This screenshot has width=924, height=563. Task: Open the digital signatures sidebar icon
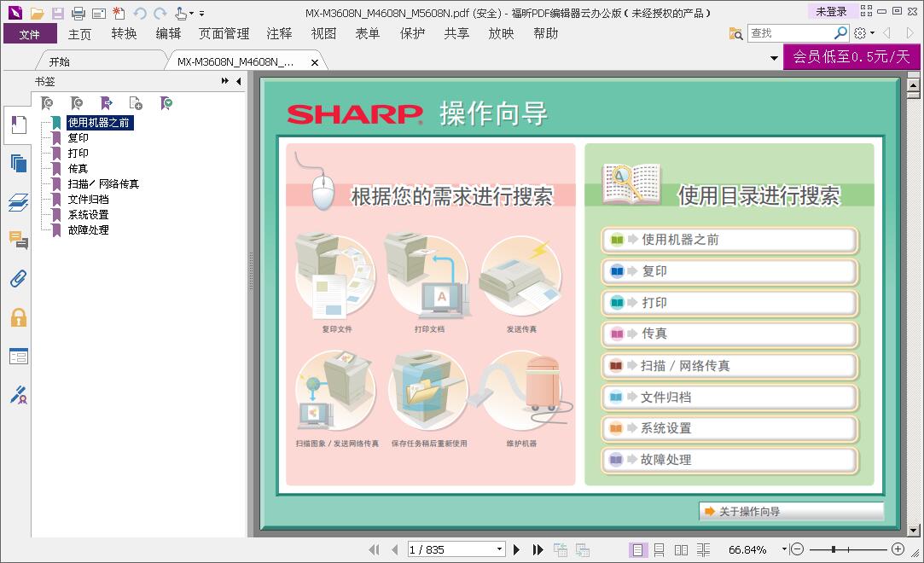18,395
